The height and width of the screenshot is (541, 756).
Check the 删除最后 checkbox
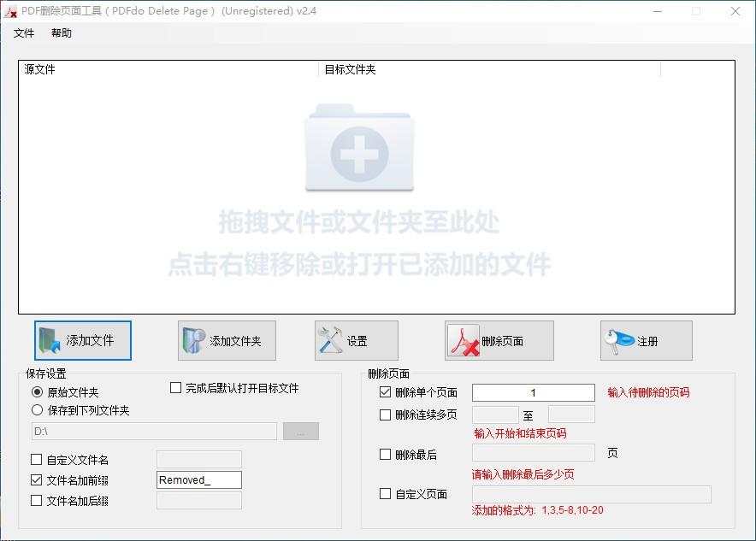(x=385, y=455)
